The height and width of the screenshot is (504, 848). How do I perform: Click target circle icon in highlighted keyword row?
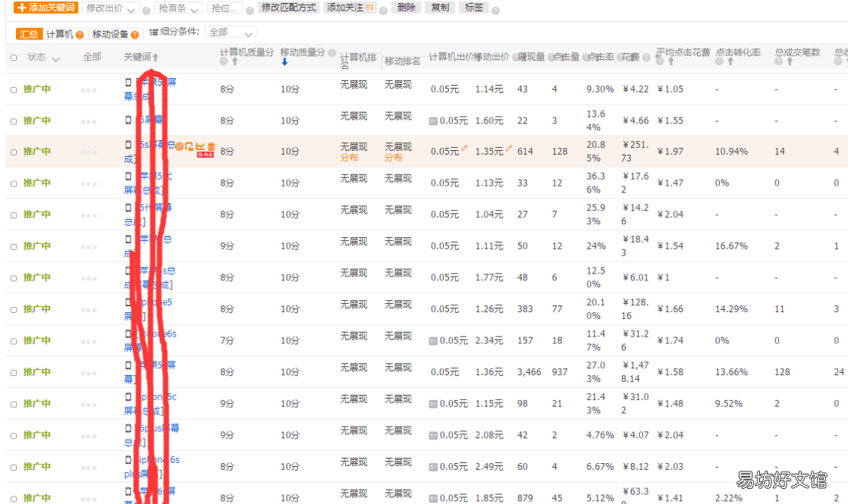(x=180, y=146)
